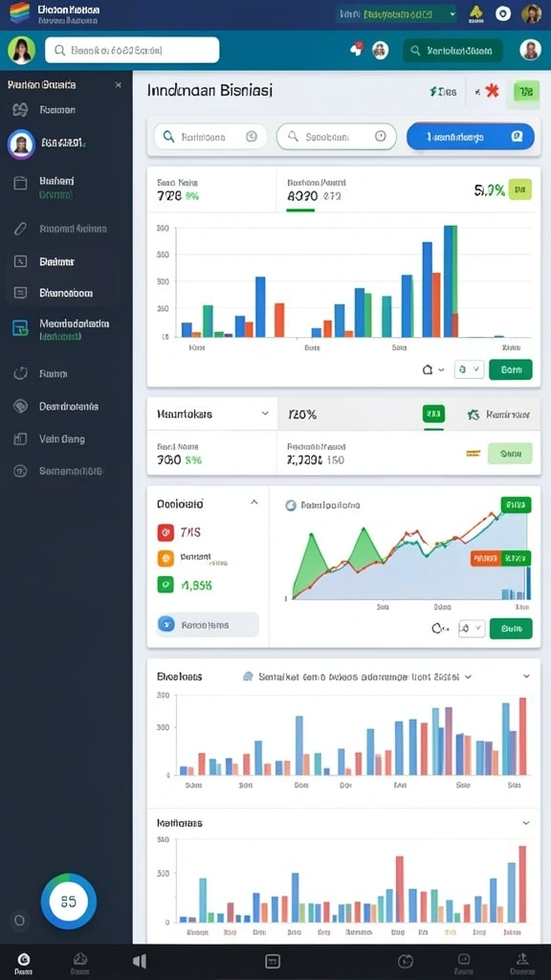This screenshot has height=980, width=551.
Task: Toggle the orange indicator in the legend panel
Action: click(x=165, y=558)
